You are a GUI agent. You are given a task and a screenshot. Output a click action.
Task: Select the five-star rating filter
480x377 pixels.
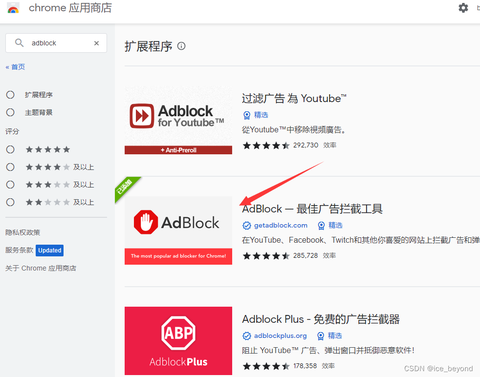click(x=10, y=149)
